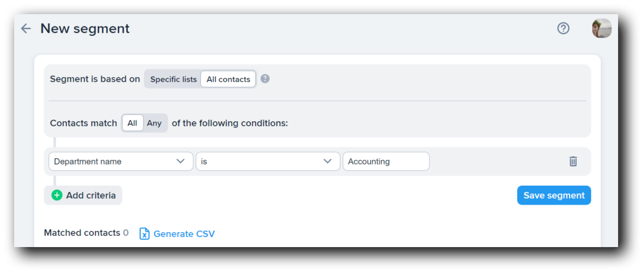
Task: Open the user profile avatar
Action: coord(602,28)
